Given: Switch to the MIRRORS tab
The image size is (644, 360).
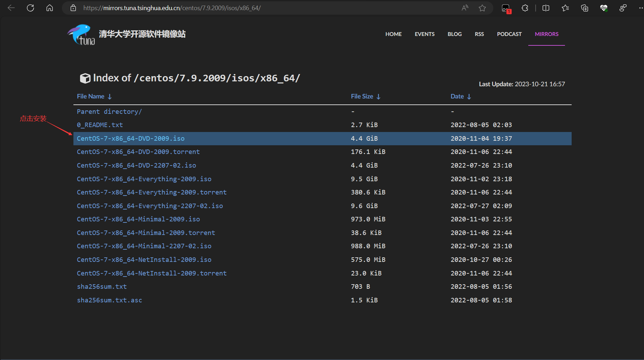Looking at the screenshot, I should (546, 34).
